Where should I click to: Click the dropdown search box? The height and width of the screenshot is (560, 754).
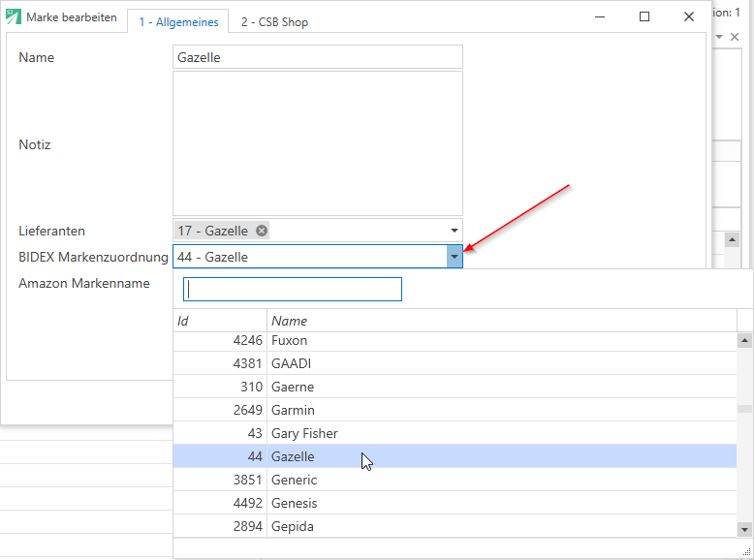pyautogui.click(x=293, y=290)
